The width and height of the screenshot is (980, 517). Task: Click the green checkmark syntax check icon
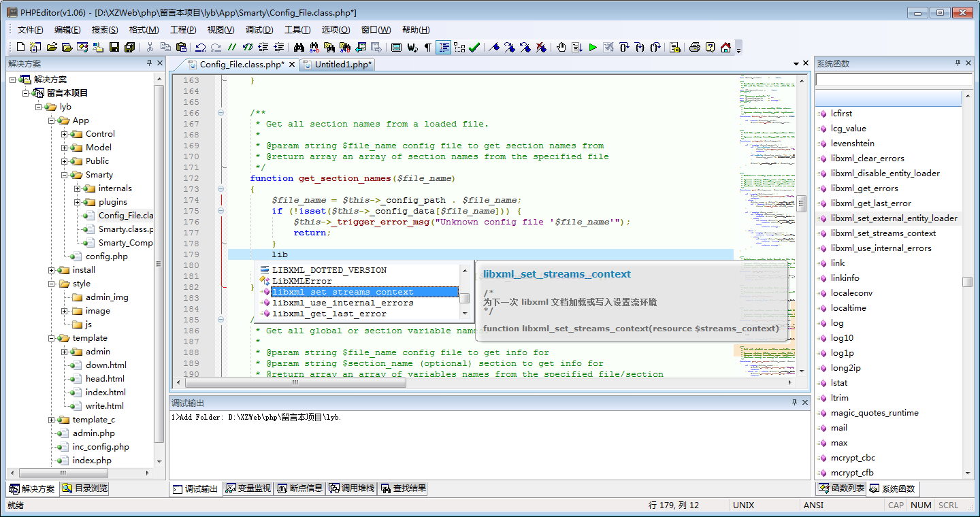pos(474,47)
